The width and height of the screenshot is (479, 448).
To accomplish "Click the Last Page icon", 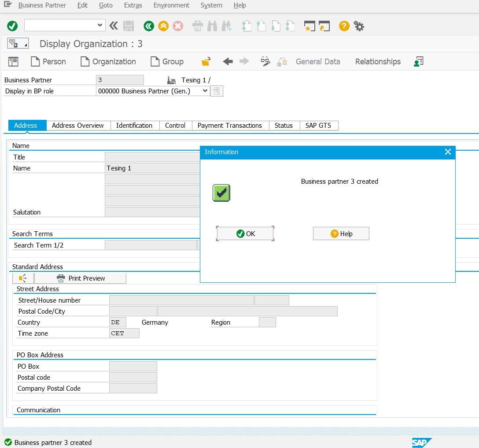I will click(290, 26).
